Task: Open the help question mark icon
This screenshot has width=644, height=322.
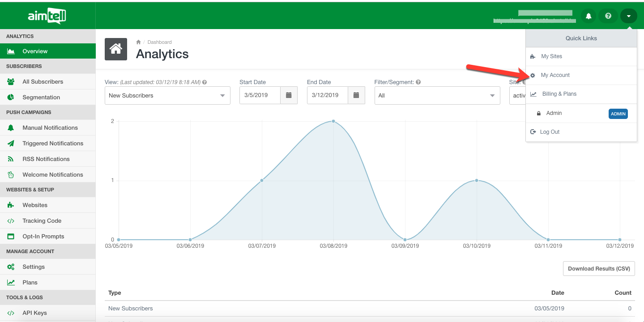Action: click(x=608, y=16)
